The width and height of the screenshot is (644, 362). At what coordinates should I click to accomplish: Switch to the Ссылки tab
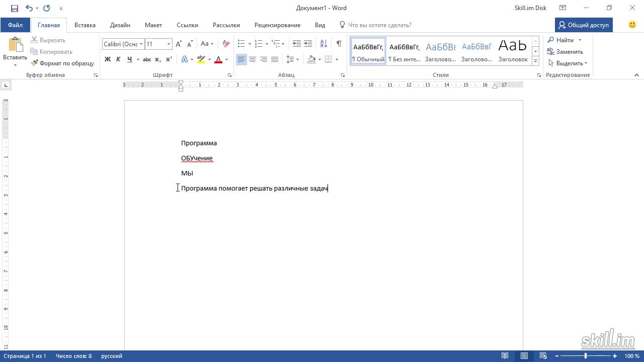[x=187, y=25]
